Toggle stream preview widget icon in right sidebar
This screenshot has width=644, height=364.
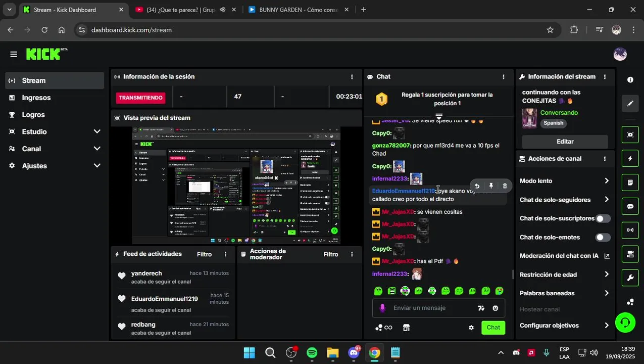630,134
